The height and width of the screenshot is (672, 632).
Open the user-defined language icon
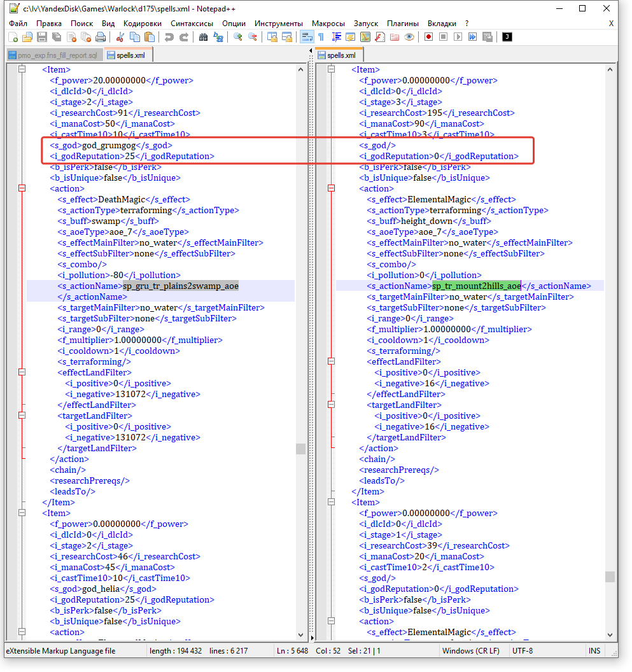[351, 38]
